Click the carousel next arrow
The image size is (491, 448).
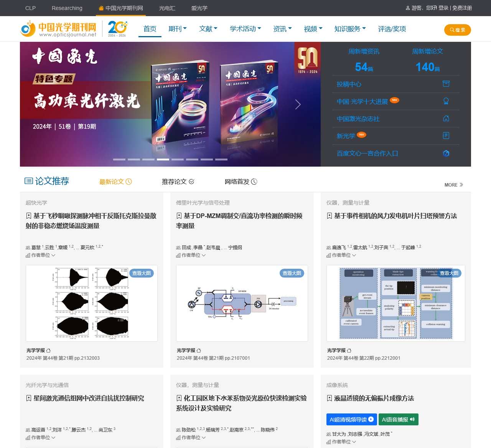(x=298, y=104)
